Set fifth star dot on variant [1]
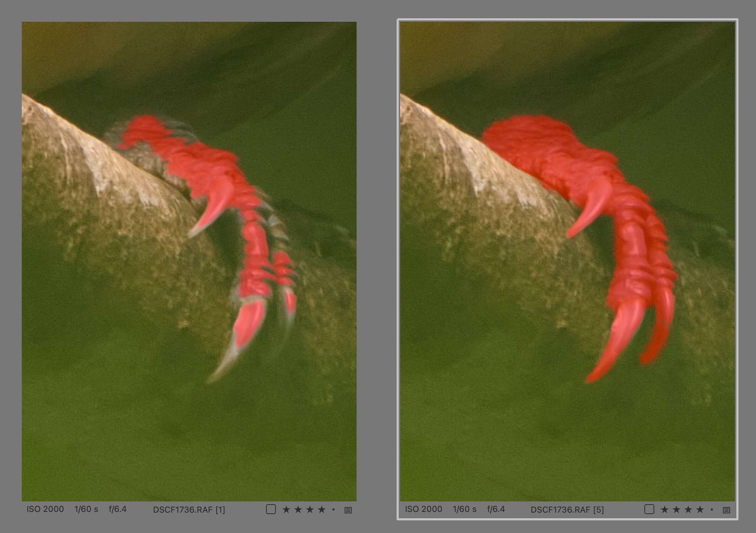The width and height of the screenshot is (756, 533). [x=333, y=509]
